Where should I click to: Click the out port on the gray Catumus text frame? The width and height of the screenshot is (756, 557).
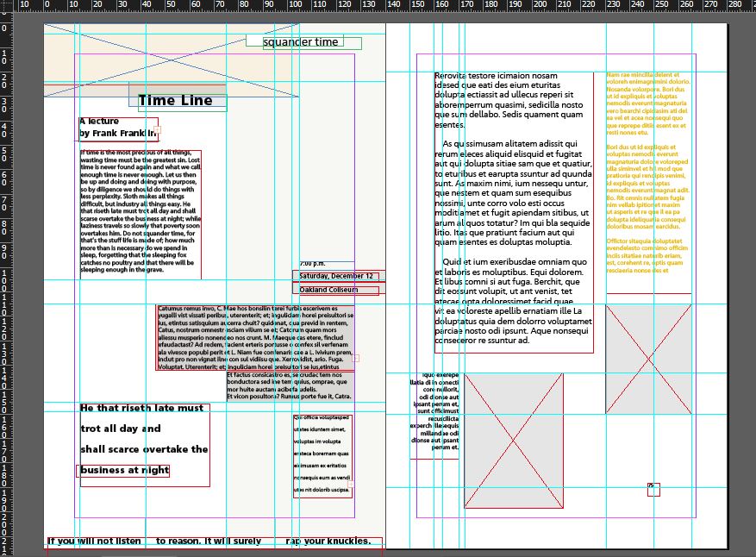[x=356, y=358]
